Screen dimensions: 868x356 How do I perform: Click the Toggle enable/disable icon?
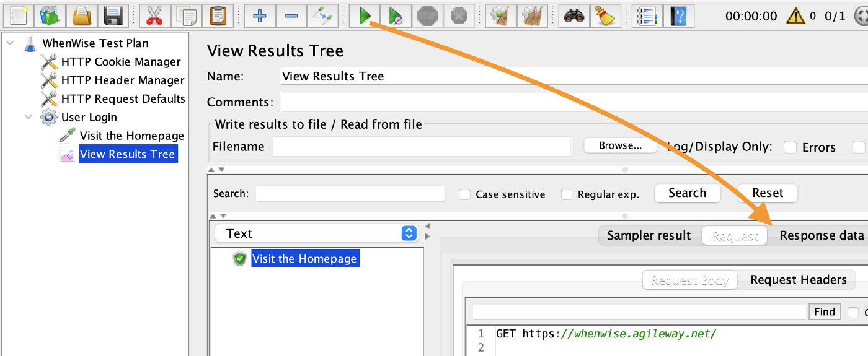coord(322,15)
